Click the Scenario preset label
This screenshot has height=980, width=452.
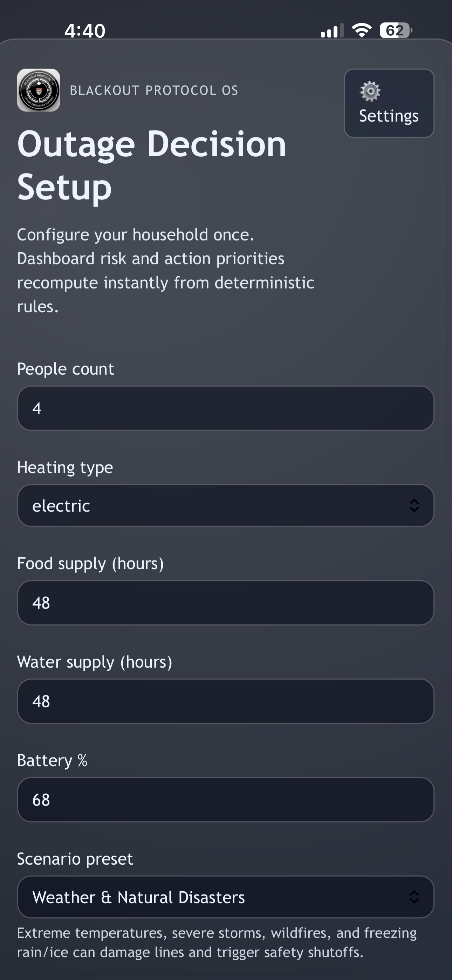point(75,859)
